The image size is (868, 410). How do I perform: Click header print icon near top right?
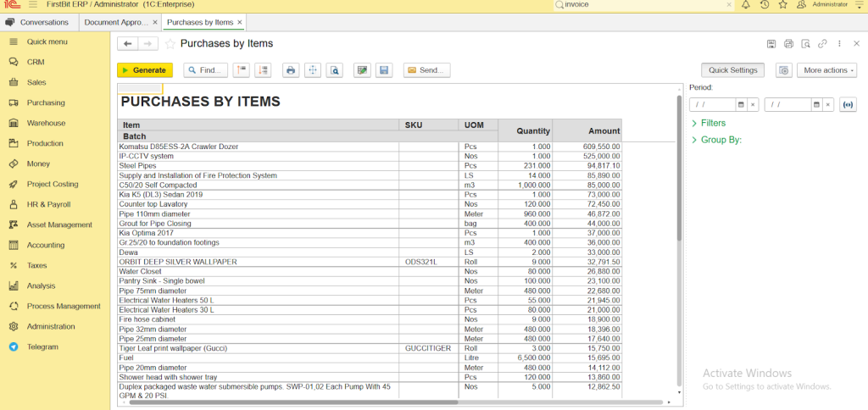point(789,44)
